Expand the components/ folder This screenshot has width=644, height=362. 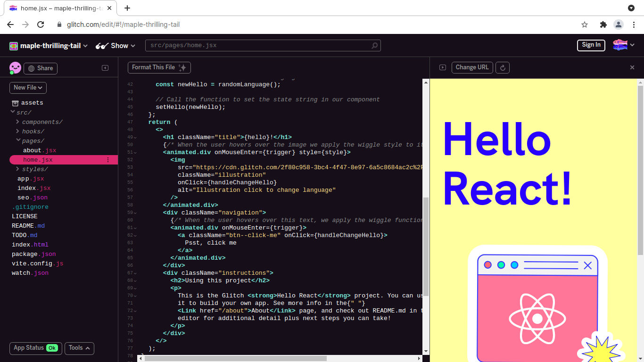click(18, 122)
